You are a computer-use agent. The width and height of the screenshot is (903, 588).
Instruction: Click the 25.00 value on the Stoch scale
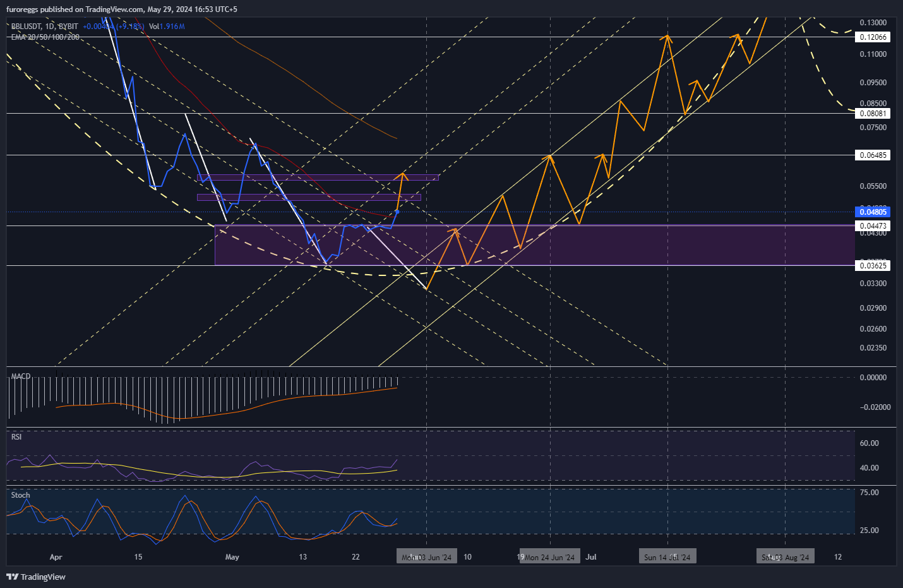coord(870,531)
